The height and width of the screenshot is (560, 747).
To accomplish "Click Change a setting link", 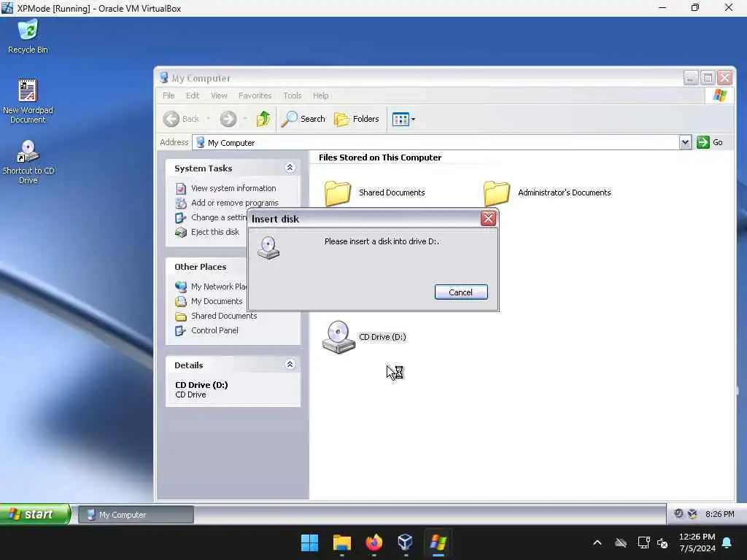I will pos(219,217).
